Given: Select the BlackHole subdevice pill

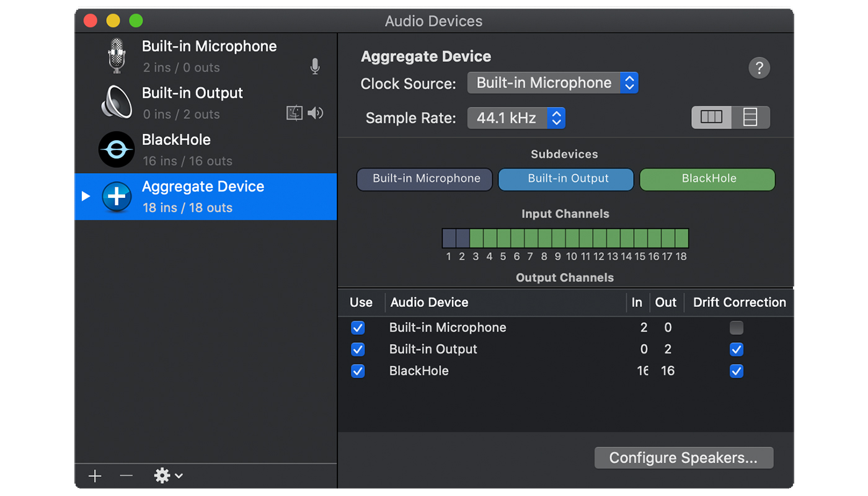Looking at the screenshot, I should tap(707, 179).
